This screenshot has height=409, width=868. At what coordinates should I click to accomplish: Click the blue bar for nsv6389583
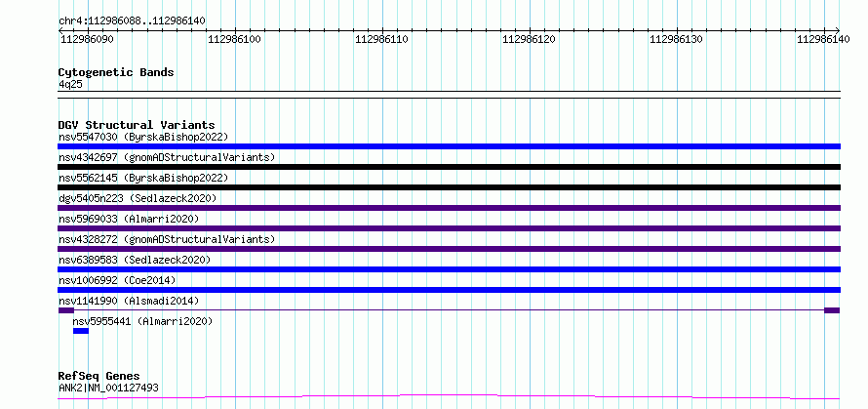(x=449, y=269)
